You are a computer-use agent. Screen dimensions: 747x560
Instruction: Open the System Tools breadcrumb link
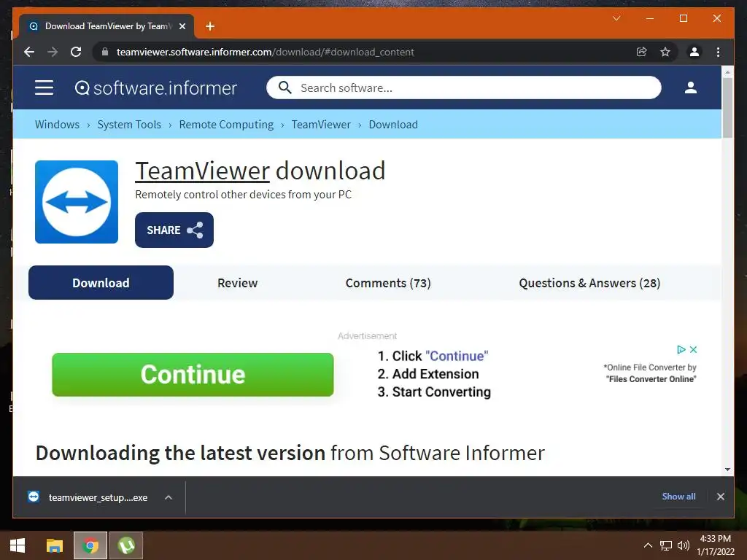129,124
